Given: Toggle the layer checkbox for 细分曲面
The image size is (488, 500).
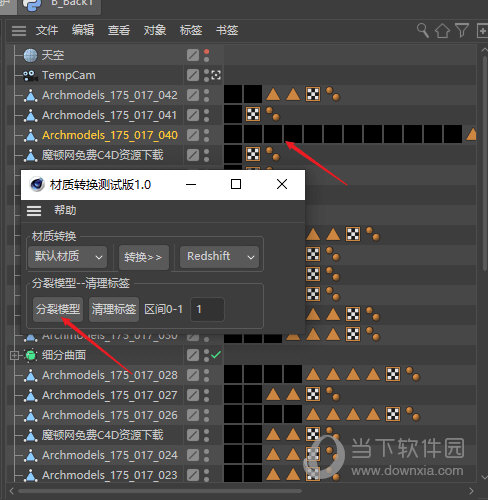Looking at the screenshot, I should click(193, 355).
